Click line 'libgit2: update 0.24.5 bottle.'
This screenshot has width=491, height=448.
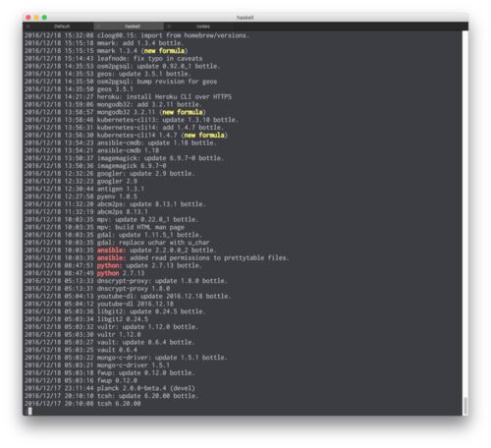coord(151,311)
